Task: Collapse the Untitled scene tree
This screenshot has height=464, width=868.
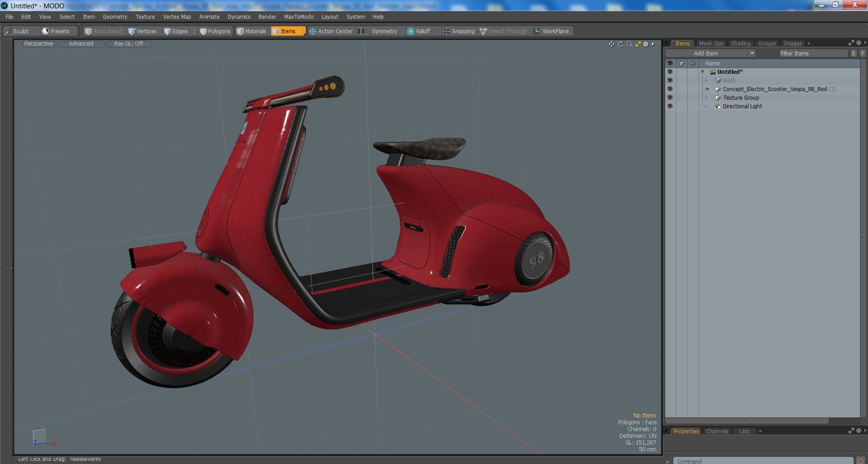Action: 703,72
